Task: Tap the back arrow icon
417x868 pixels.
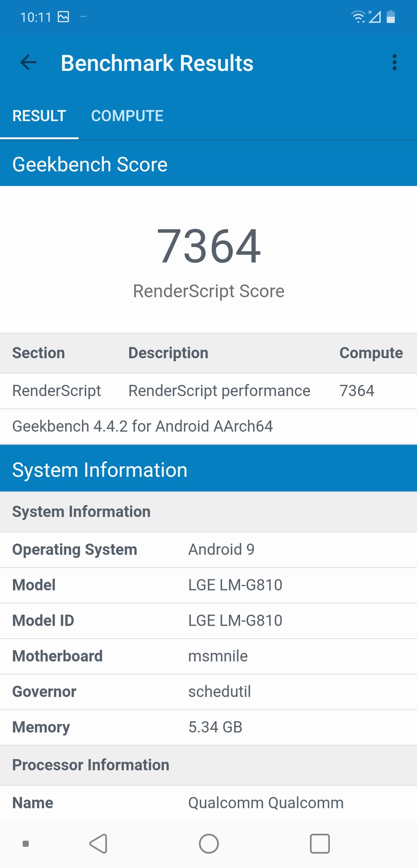Action: [28, 63]
